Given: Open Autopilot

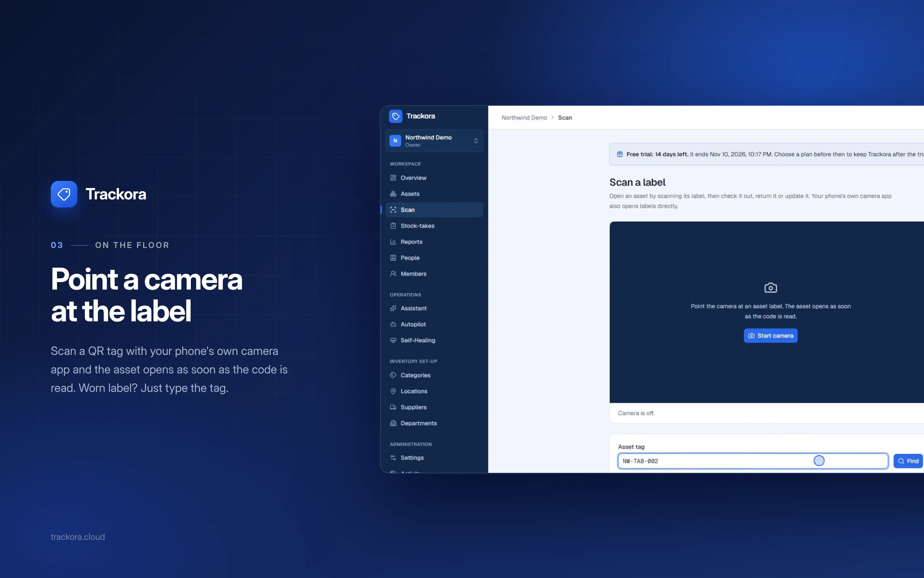Looking at the screenshot, I should (434, 325).
